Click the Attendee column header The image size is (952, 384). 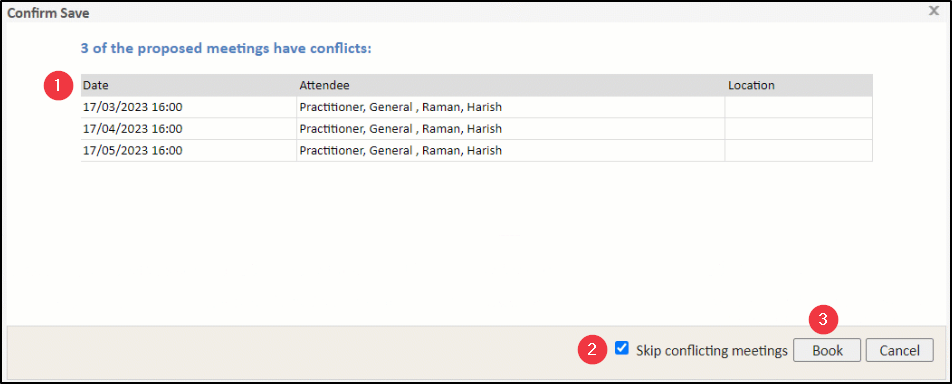pos(511,86)
